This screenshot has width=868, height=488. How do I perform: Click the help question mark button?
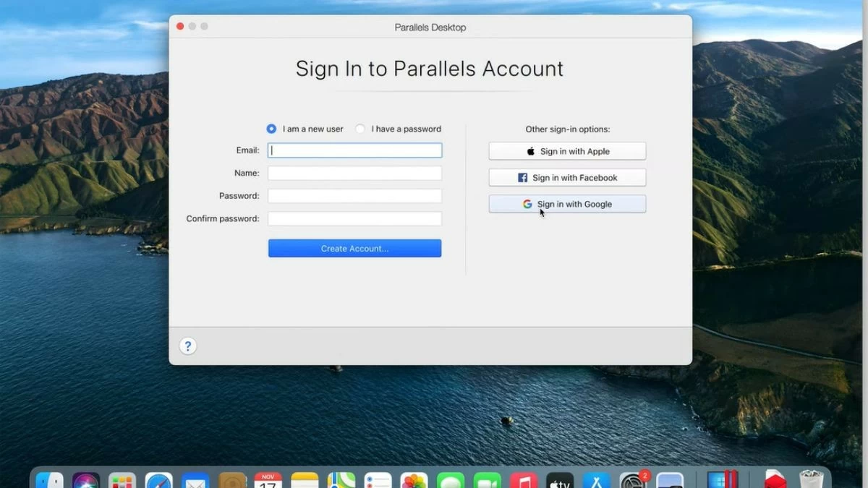tap(187, 346)
